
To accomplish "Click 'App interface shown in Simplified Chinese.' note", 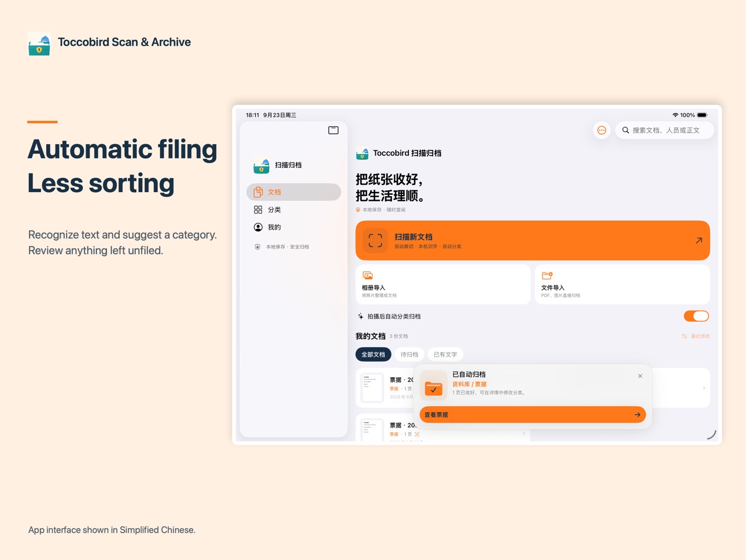I will 112,530.
